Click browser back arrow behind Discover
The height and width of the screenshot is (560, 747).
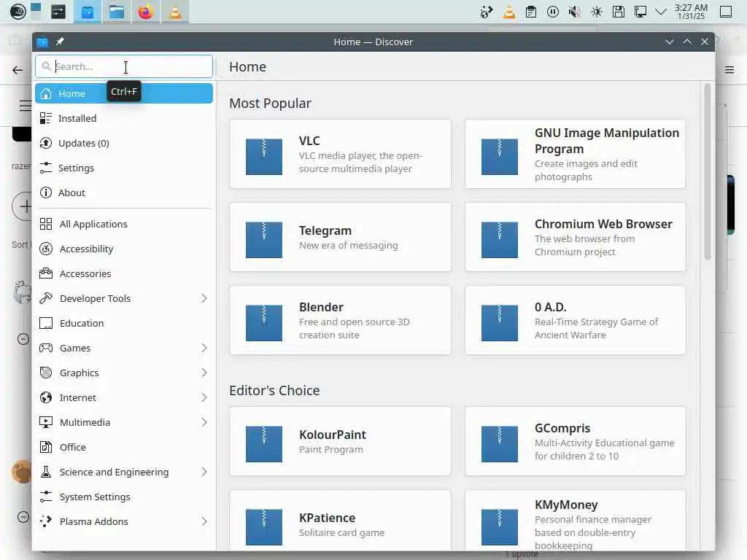18,71
